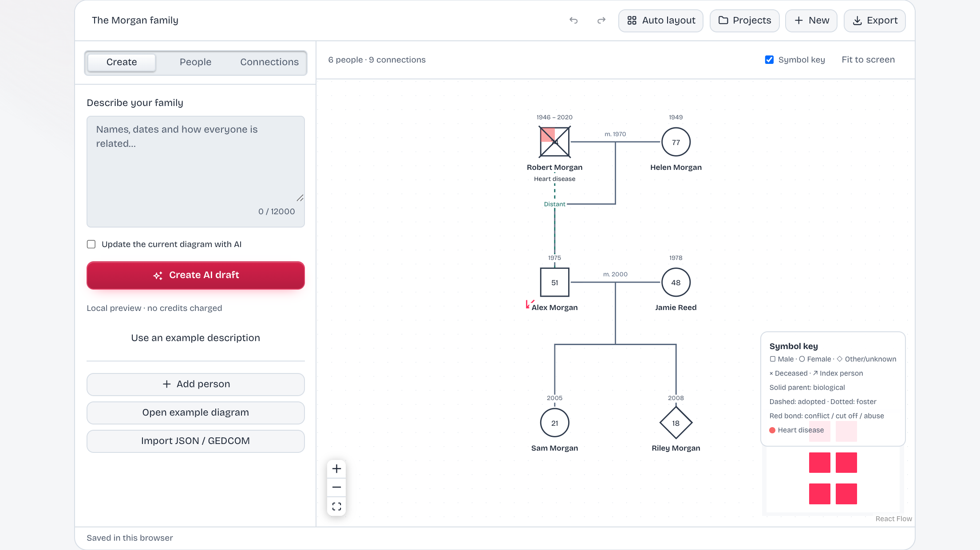Open example diagram

196,412
